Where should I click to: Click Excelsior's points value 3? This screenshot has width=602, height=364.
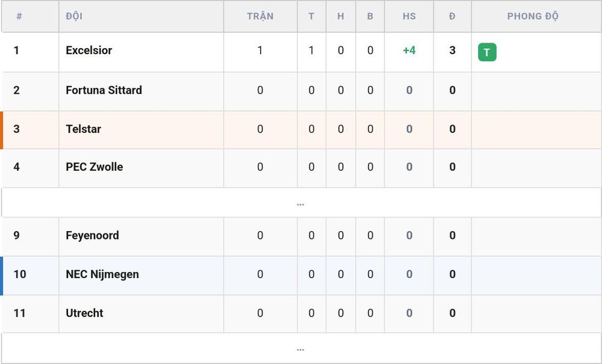click(452, 51)
